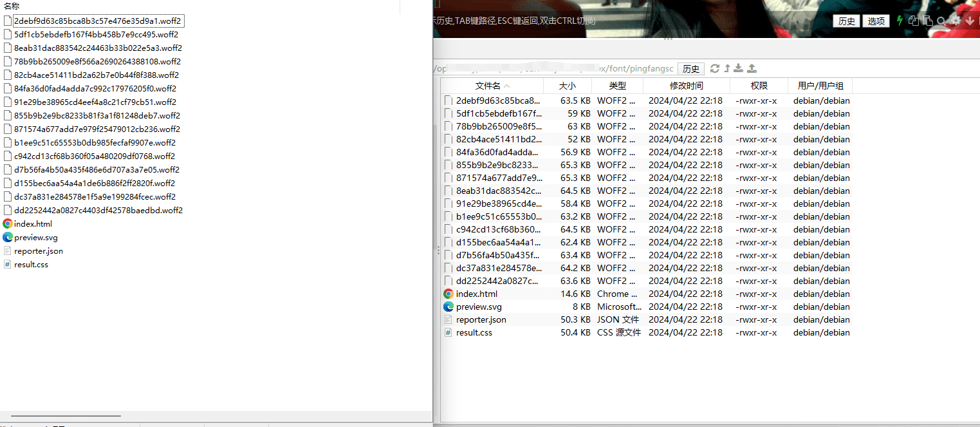Screen dimensions: 980x427
Task: Refresh the remote file list
Action: click(715, 68)
